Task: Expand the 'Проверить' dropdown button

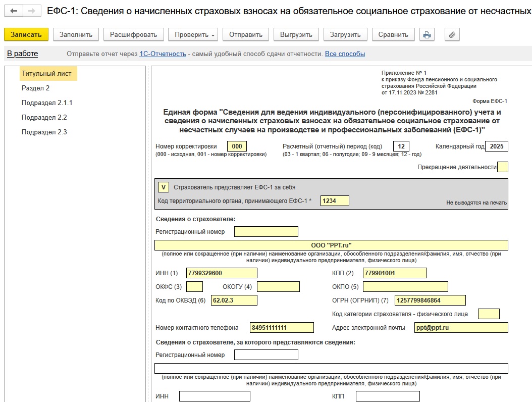Action: (195, 35)
